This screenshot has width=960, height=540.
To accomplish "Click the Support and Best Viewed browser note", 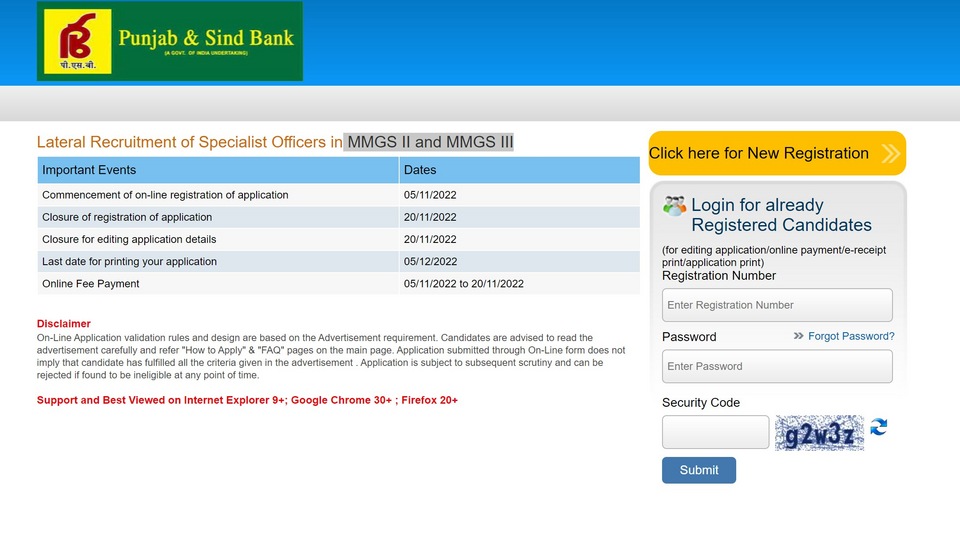I will click(x=247, y=400).
